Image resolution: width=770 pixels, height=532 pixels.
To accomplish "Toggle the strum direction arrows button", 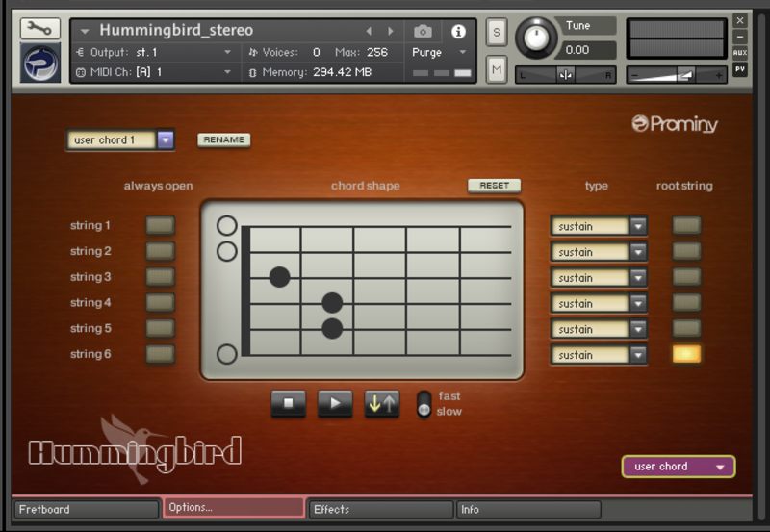I will point(381,403).
